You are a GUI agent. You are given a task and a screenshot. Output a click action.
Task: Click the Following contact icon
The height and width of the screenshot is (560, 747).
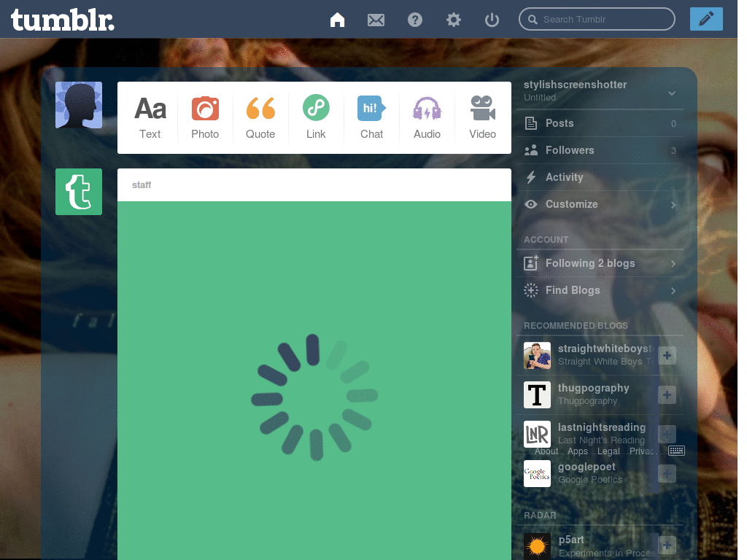coord(531,262)
